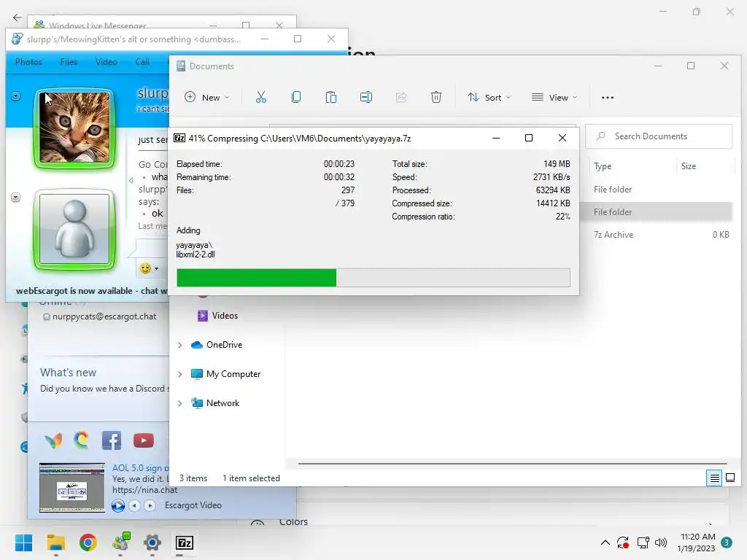Click the 7-Zip compression progress bar
This screenshot has height=560, width=747.
click(373, 278)
